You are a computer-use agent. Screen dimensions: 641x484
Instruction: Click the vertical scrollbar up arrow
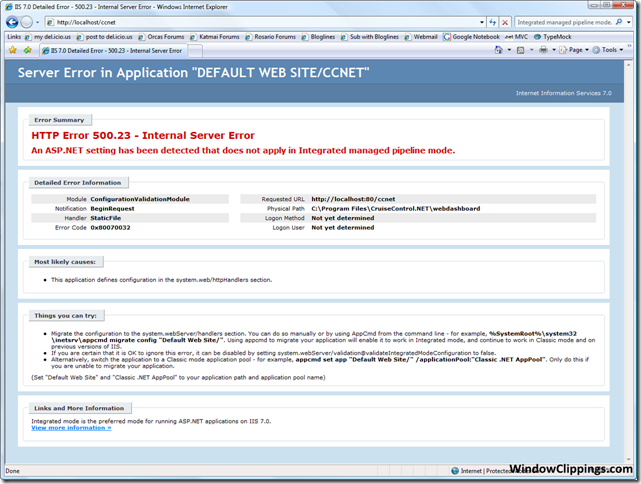pyautogui.click(x=629, y=65)
